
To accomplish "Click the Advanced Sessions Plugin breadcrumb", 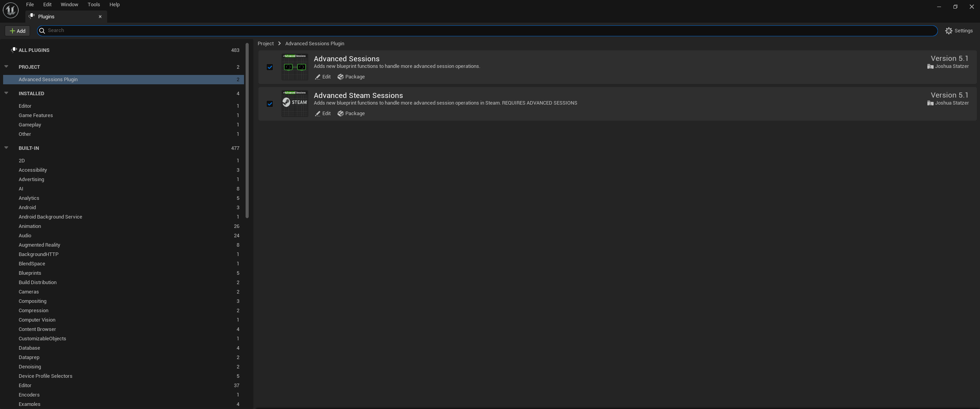I will pos(315,44).
